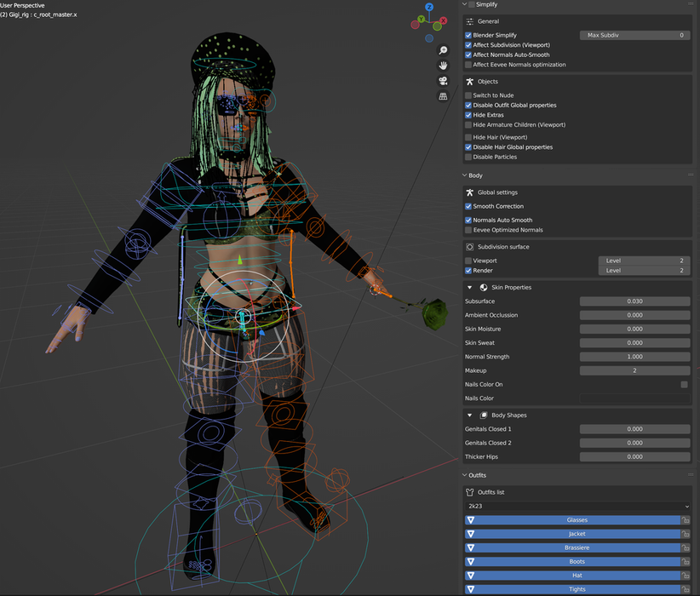Toggle Smooth Correction checkbox
The width and height of the screenshot is (700, 596).
(468, 206)
